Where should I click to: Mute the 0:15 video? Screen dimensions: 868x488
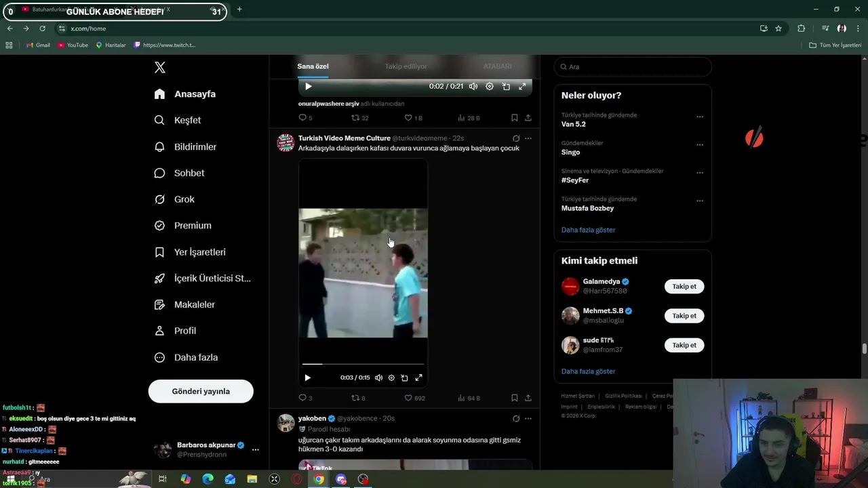(x=379, y=378)
